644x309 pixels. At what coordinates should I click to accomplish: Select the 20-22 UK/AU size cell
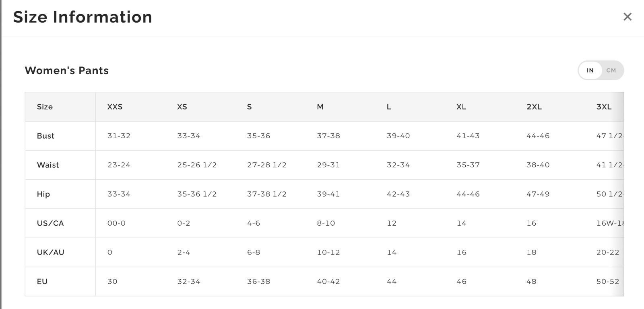pos(608,252)
